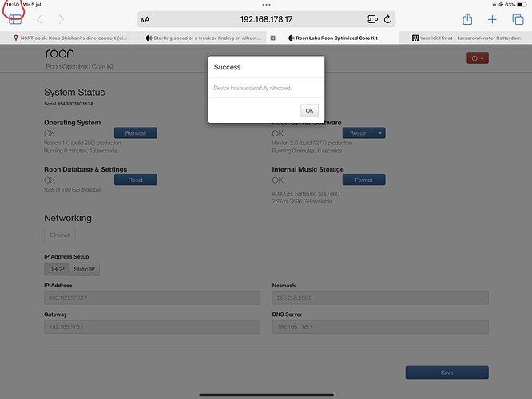
Task: Switch to Starting speed of a track tab
Action: coord(200,38)
